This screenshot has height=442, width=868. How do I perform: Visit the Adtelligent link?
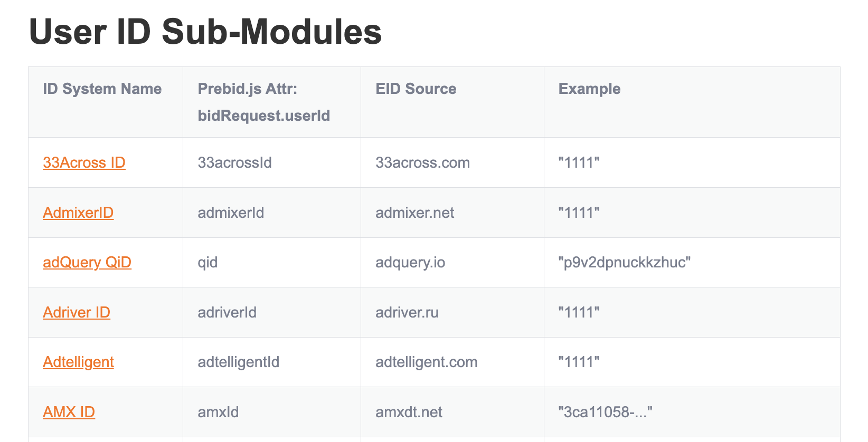(78, 362)
